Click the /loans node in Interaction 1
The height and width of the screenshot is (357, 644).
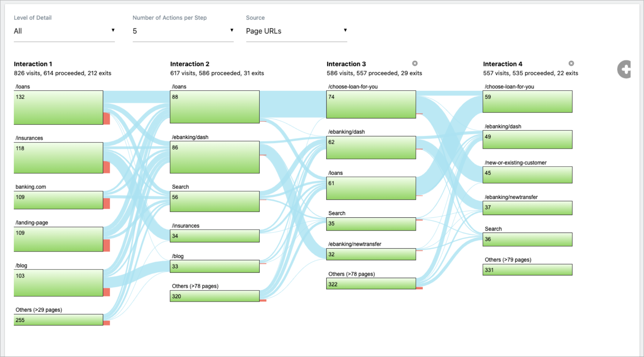coord(58,107)
